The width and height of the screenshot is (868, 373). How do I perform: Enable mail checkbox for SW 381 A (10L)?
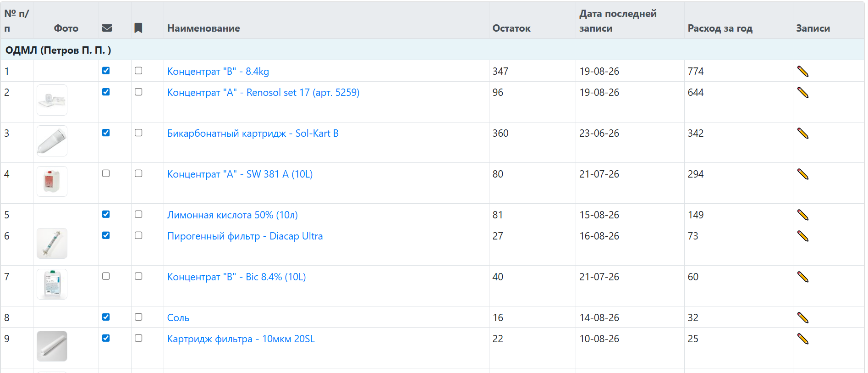tap(106, 173)
